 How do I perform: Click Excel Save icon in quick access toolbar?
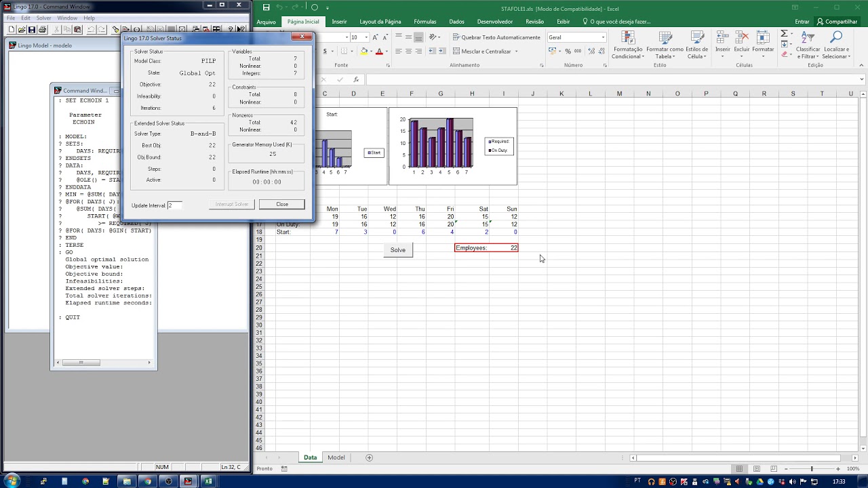[267, 7]
